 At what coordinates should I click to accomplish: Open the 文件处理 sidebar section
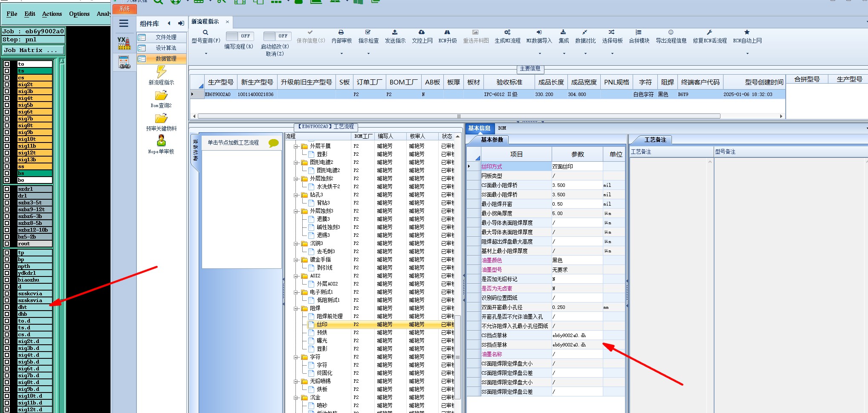162,37
